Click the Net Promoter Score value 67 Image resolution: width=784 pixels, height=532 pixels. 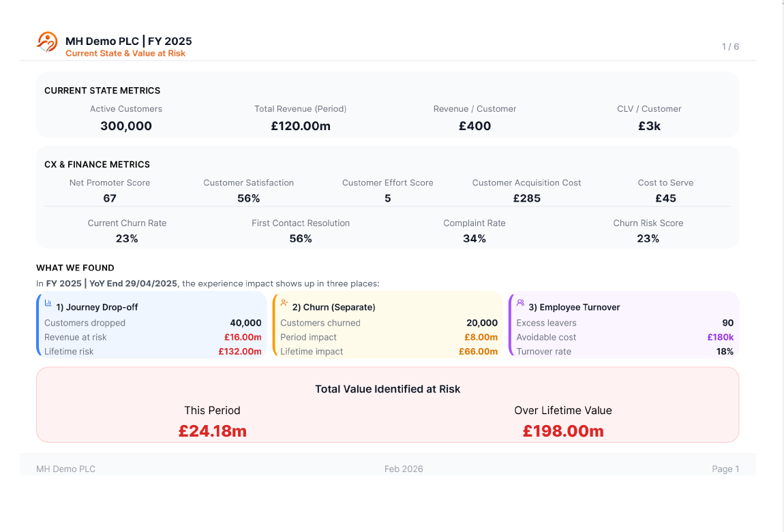(110, 198)
